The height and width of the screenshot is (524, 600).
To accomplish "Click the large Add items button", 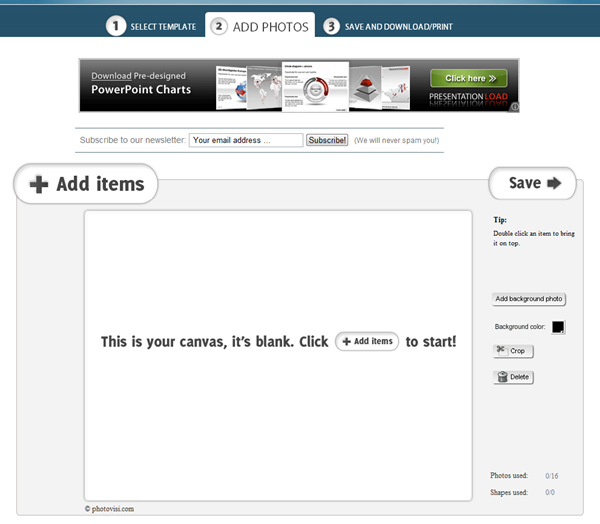I will click(86, 184).
